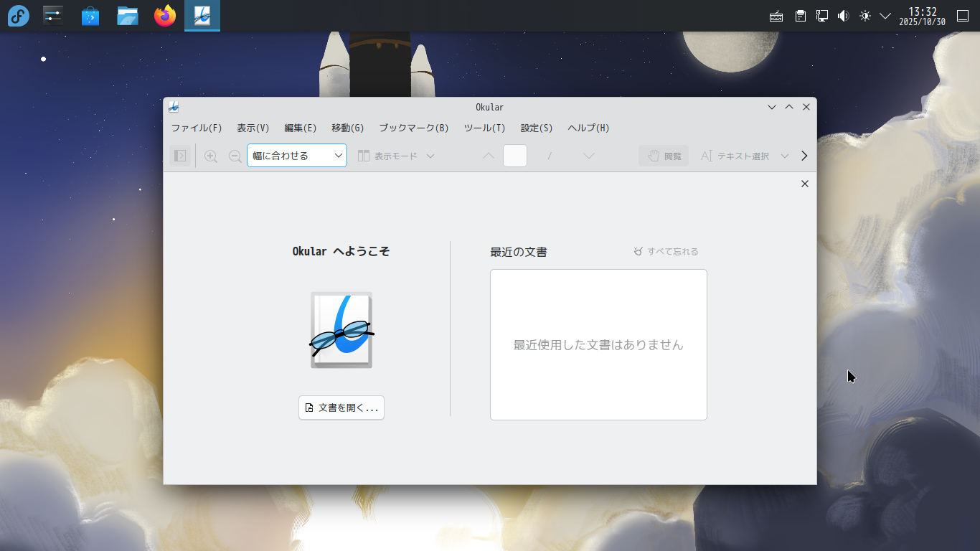This screenshot has width=980, height=551.
Task: Open the 編集(E) menu
Action: pos(301,128)
